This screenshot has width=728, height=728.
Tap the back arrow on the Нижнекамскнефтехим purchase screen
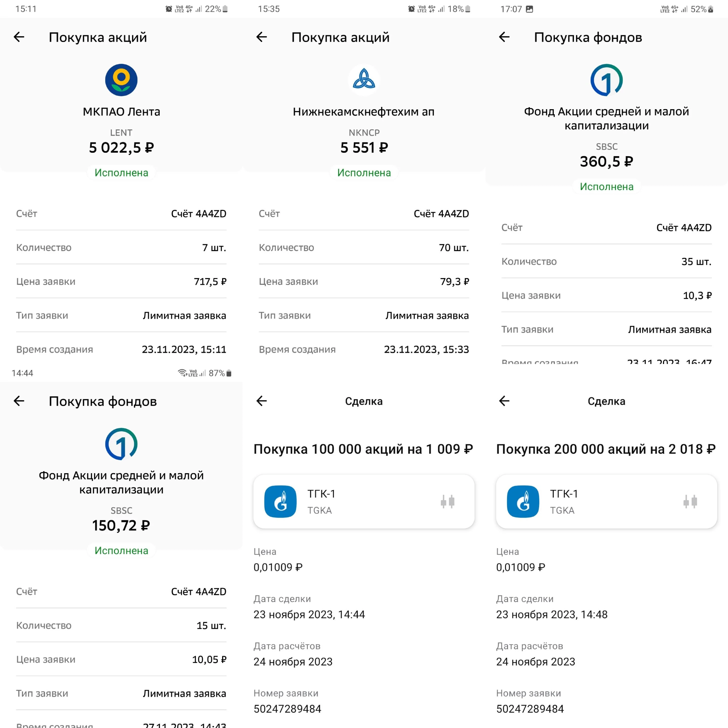262,37
